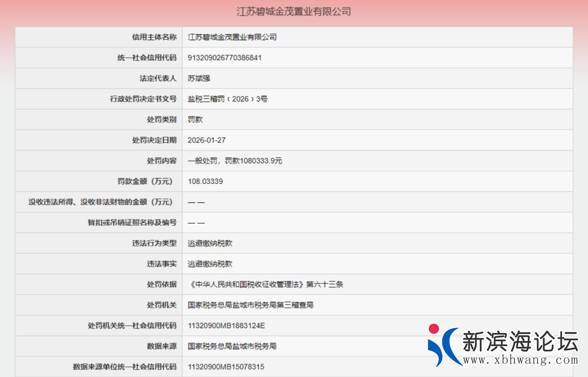This screenshot has height=377, width=588.
Task: Click the www.xbhwang.com watermark URL
Action: pyautogui.click(x=519, y=360)
